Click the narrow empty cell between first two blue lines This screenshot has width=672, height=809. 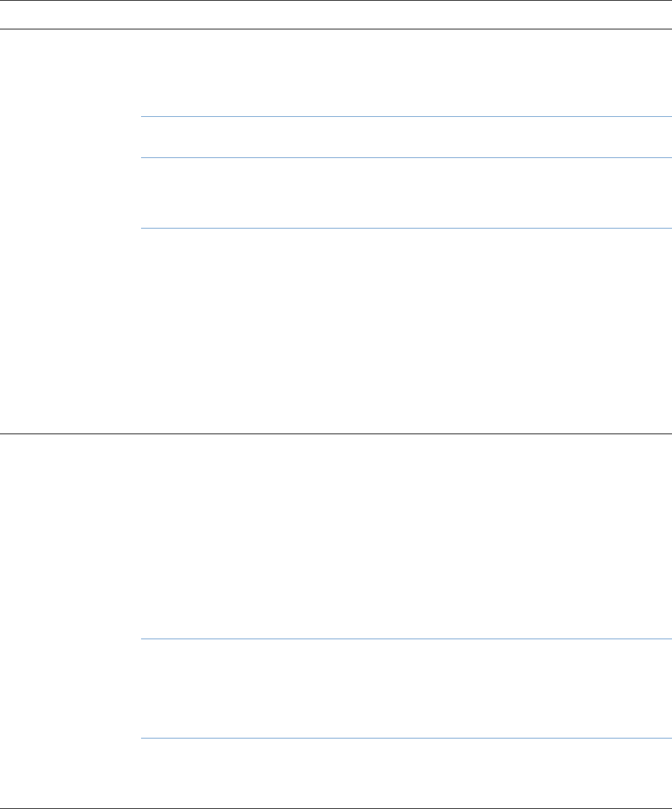(406, 137)
